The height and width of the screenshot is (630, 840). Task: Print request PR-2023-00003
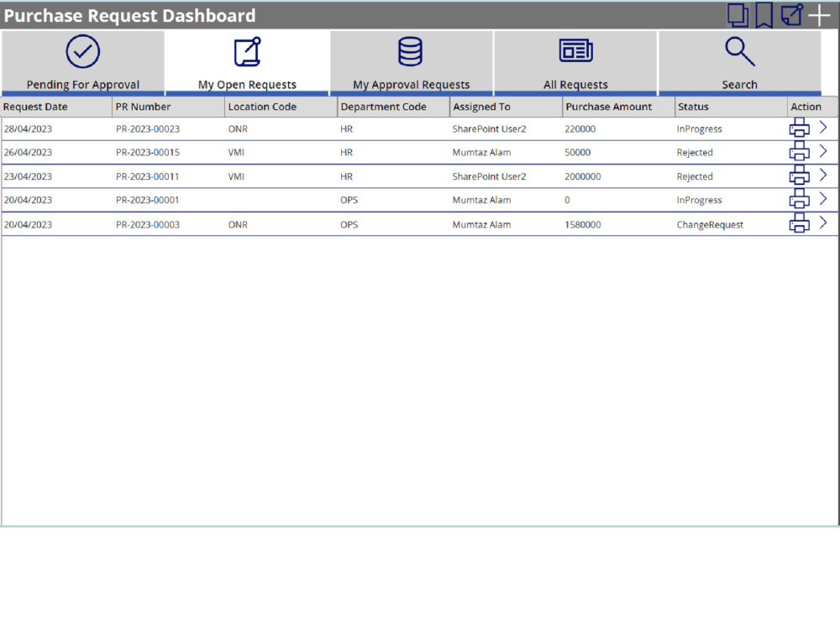pos(800,223)
